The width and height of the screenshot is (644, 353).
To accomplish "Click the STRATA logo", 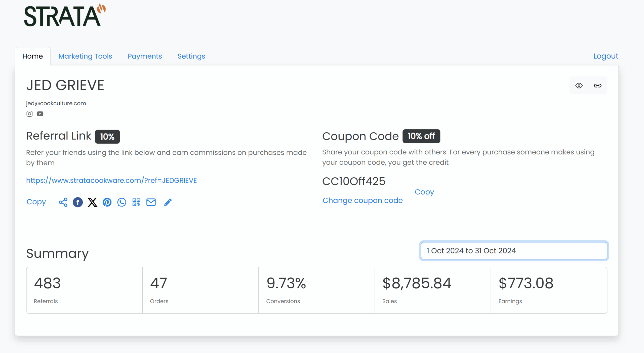I will click(65, 15).
